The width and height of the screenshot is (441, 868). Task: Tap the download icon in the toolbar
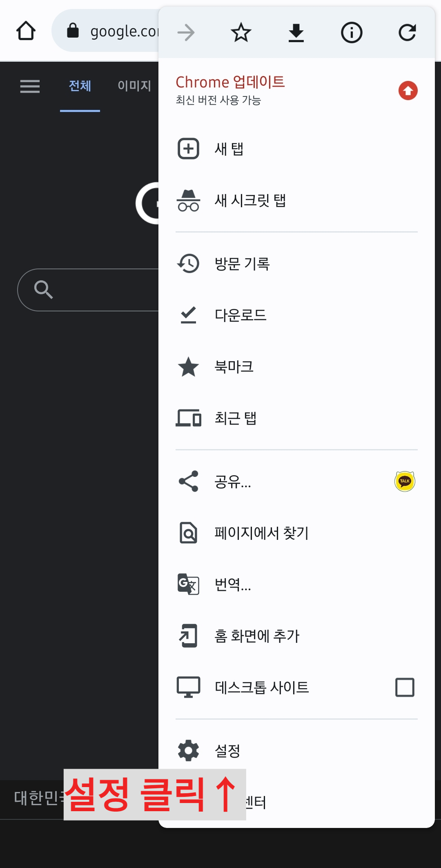coord(296,33)
